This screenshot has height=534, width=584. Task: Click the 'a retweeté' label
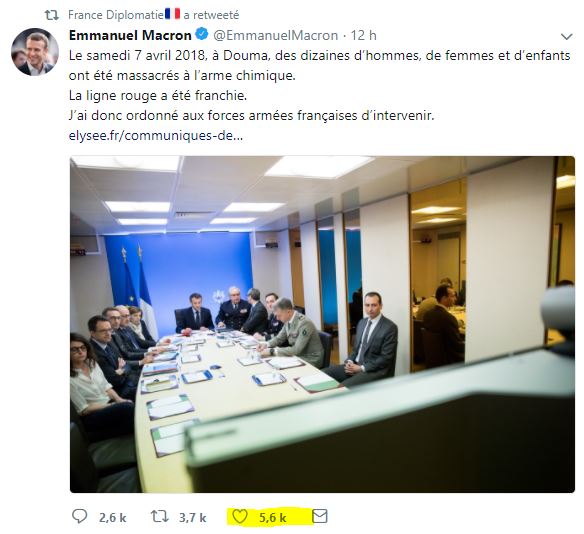point(211,15)
